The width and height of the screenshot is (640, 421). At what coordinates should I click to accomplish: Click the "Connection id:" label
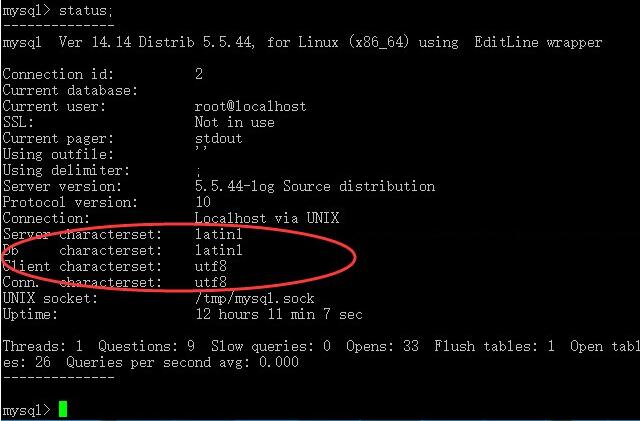click(58, 74)
